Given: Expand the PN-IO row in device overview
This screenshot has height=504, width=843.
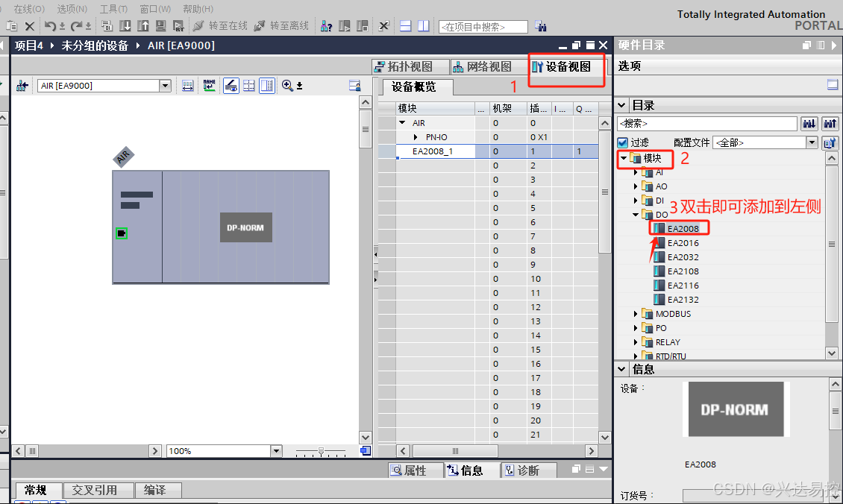Looking at the screenshot, I should tap(415, 137).
